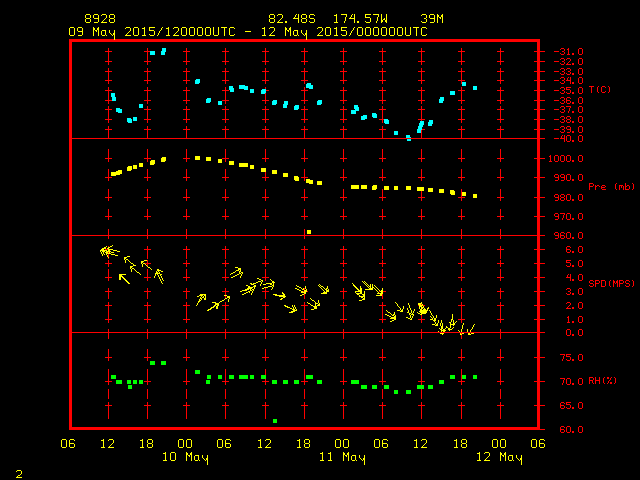The width and height of the screenshot is (640, 480).
Task: Click the "970.0" pressure tick value
Action: [x=569, y=217]
